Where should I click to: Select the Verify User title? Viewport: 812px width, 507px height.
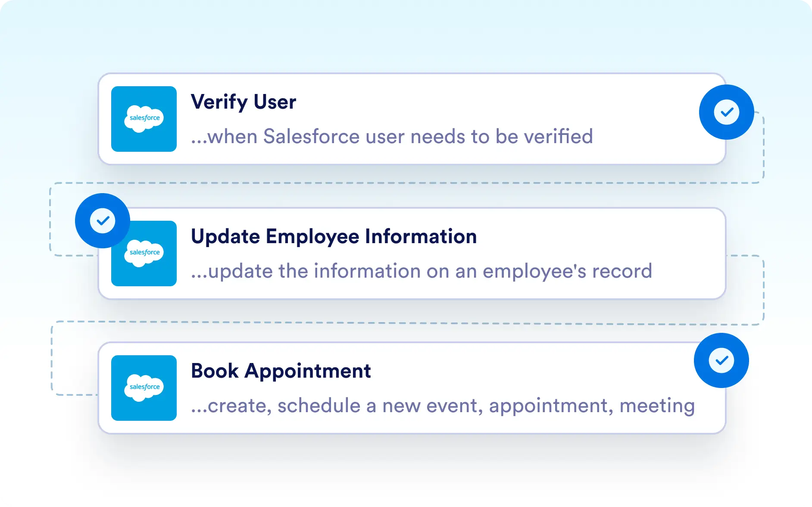click(x=244, y=102)
